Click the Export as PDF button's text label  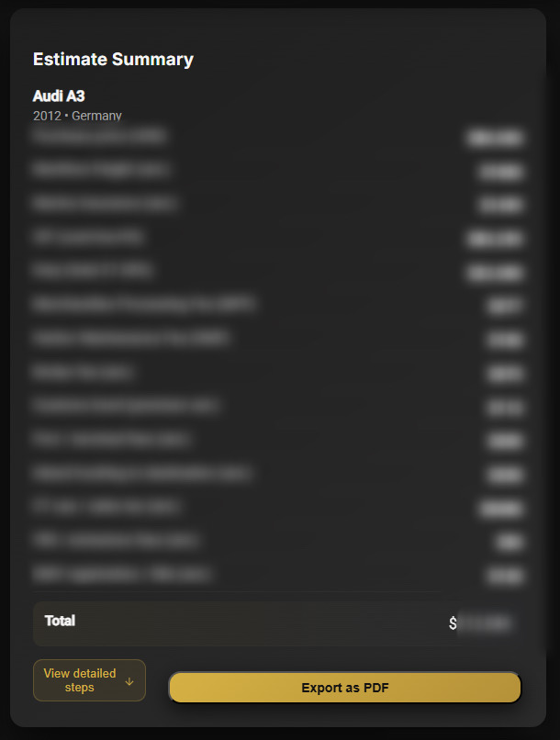(344, 687)
